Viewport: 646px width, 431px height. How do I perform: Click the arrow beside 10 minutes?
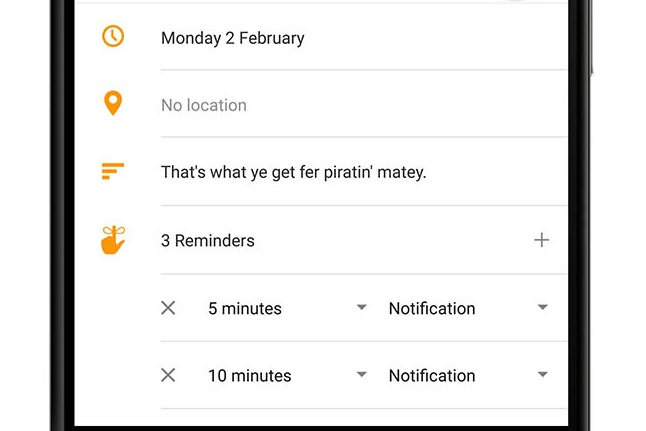pos(361,374)
